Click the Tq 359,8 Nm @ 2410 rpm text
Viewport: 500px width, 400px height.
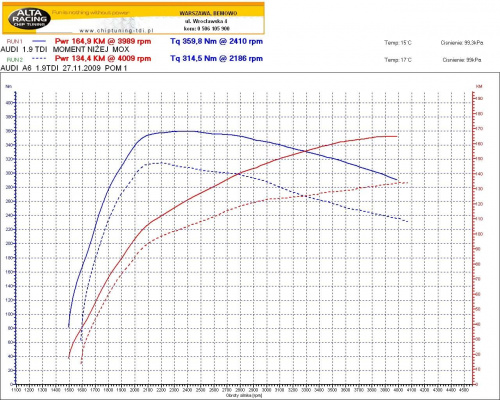pyautogui.click(x=217, y=41)
